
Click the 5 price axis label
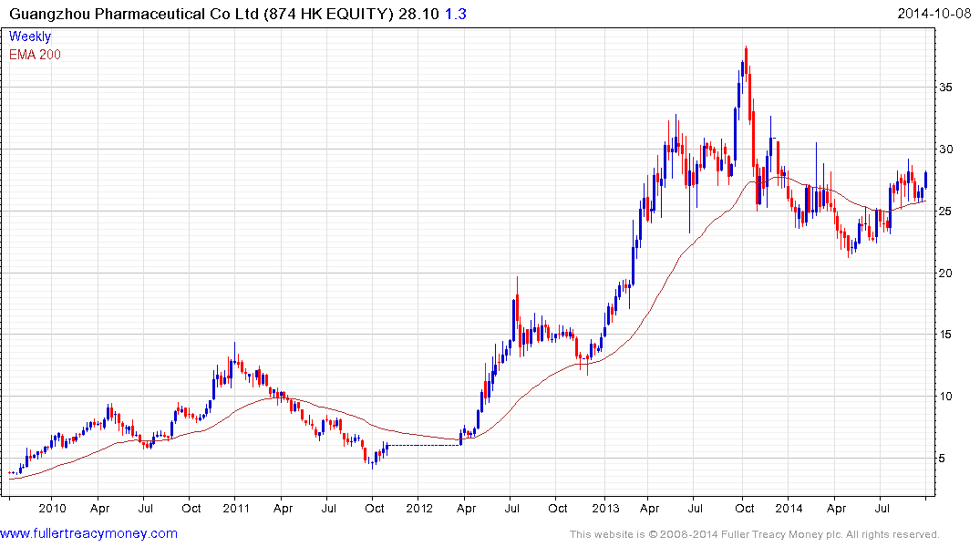click(x=943, y=459)
